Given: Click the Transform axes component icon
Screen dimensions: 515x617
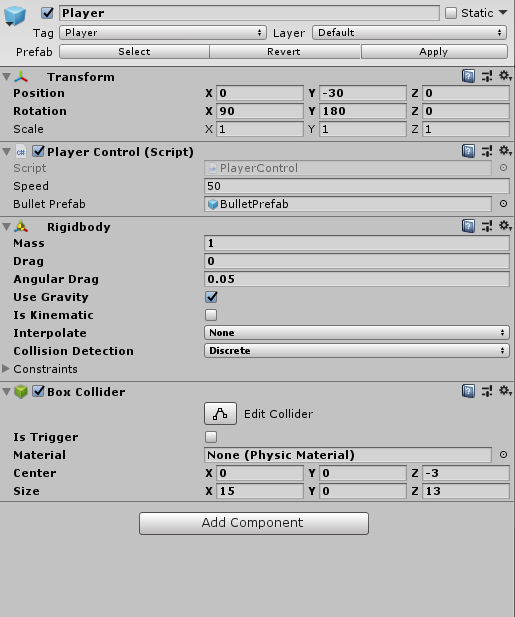Looking at the screenshot, I should pyautogui.click(x=21, y=77).
